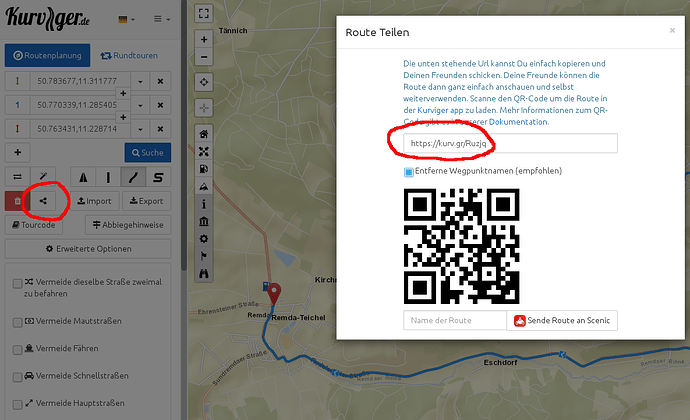The height and width of the screenshot is (420, 690).
Task: Open the Tourcode button
Action: tap(33, 225)
